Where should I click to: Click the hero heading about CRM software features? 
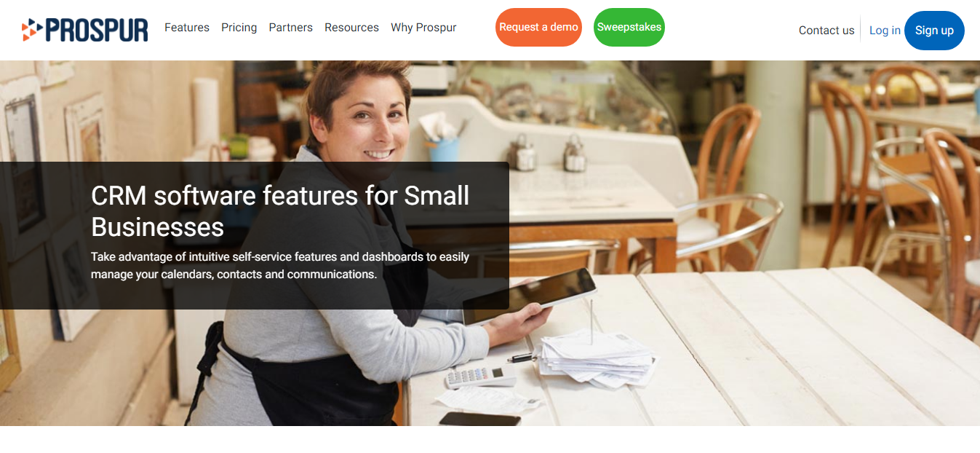(280, 211)
